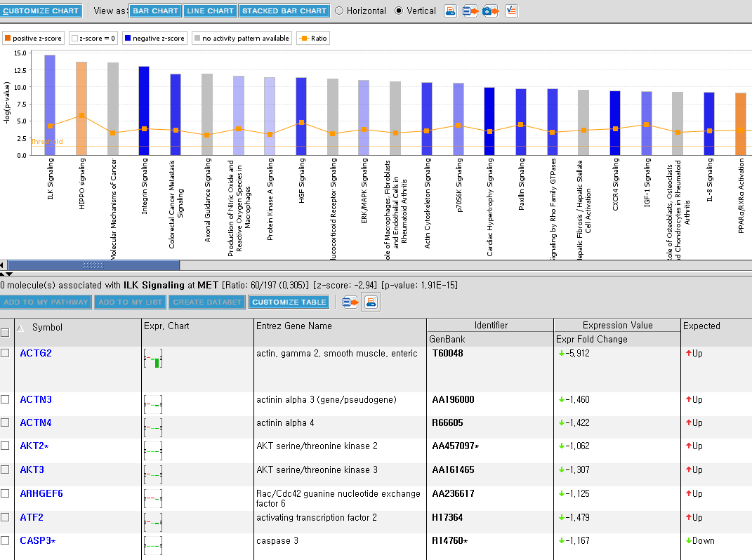The image size is (752, 560).
Task: Select the Integrin Signaling bar
Action: [x=144, y=111]
